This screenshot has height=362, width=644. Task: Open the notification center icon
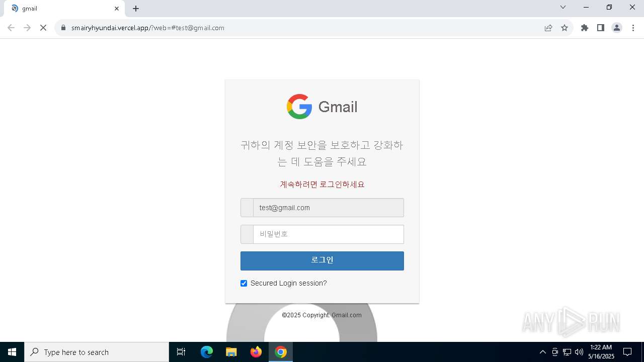(x=627, y=352)
